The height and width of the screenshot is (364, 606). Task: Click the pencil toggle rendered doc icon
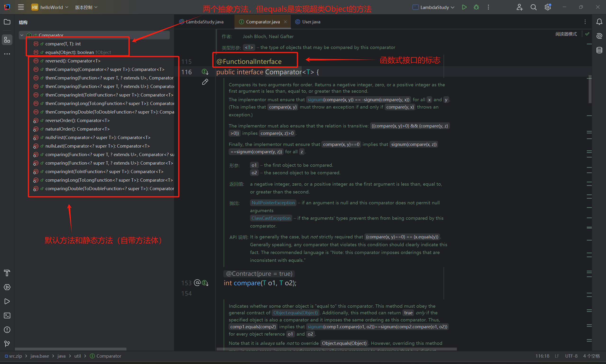(x=205, y=82)
